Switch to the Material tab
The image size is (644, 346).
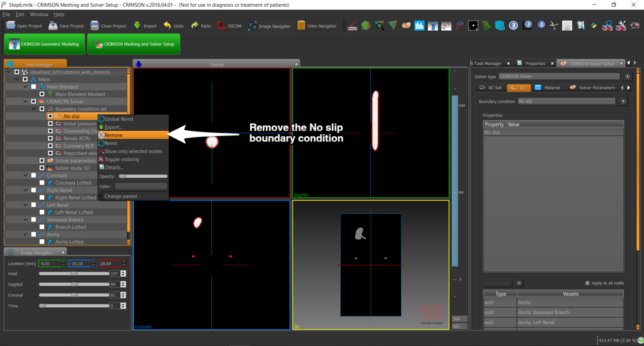click(547, 88)
